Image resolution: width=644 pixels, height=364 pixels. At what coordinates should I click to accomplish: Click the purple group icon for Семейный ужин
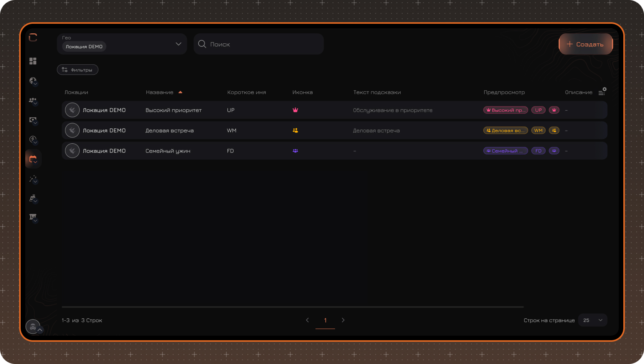pos(295,151)
